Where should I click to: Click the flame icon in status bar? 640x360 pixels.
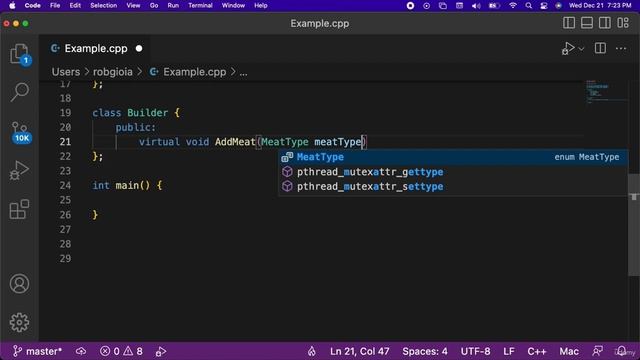coord(312,351)
